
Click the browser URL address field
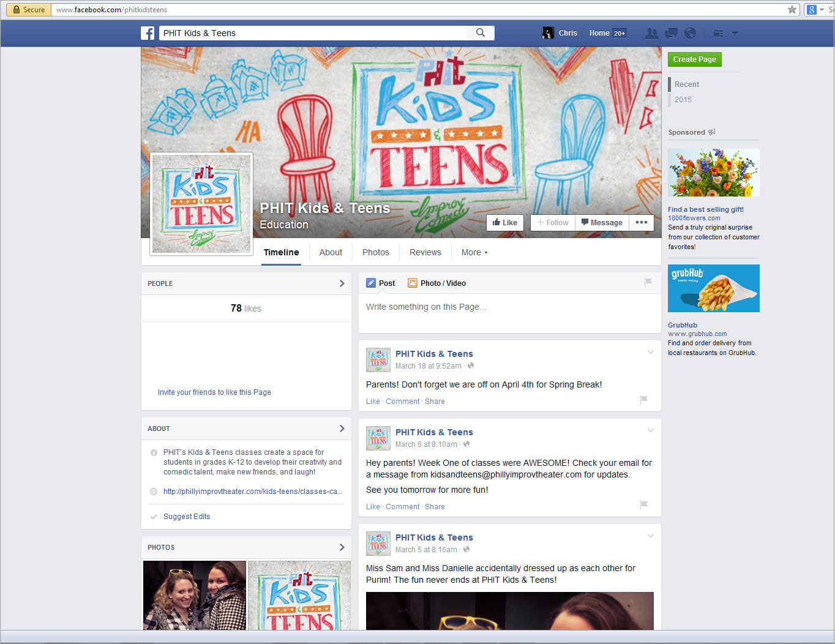pyautogui.click(x=419, y=9)
